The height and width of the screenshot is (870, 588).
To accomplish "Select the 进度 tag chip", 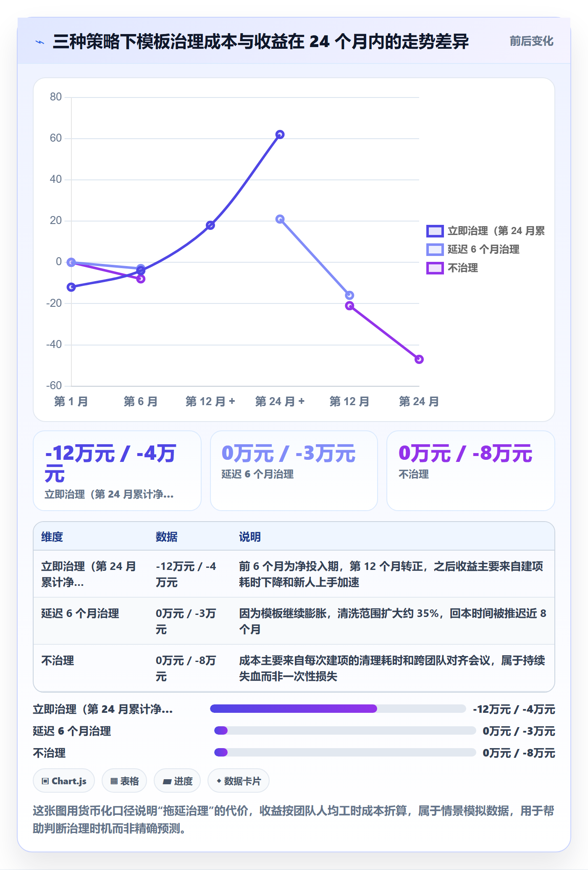I will 177,781.
